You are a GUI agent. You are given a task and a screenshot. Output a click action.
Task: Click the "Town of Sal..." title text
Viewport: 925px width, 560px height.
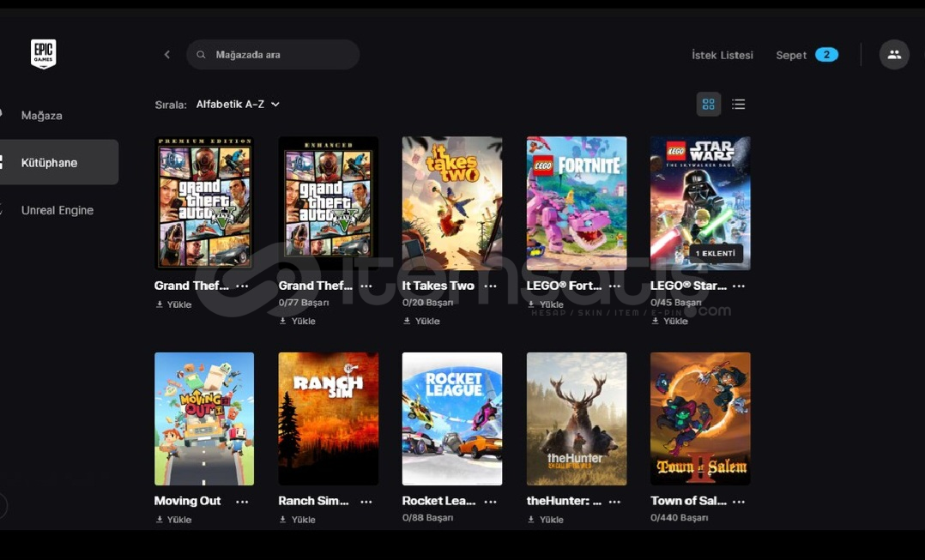click(x=688, y=501)
